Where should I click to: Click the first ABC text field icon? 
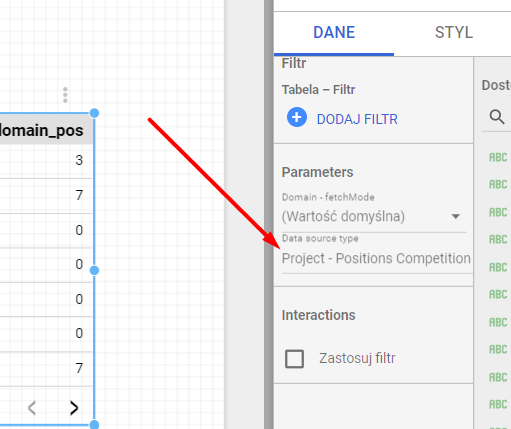click(498, 157)
